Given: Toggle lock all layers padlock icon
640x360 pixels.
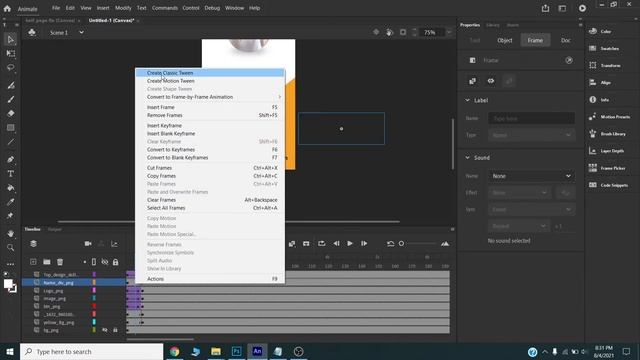Looking at the screenshot, I should [x=116, y=262].
